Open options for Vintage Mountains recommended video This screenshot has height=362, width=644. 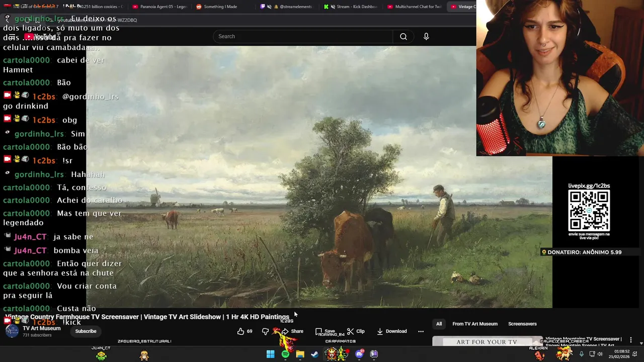click(631, 340)
